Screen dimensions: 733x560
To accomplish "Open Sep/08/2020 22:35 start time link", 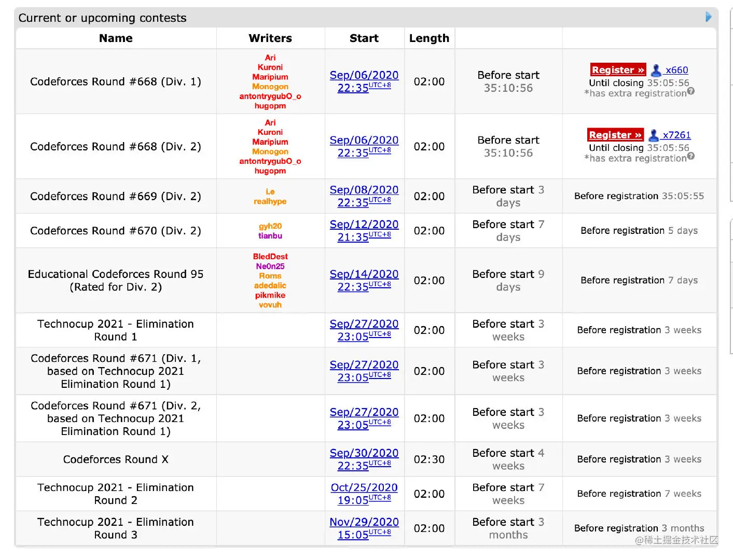I will pyautogui.click(x=364, y=196).
